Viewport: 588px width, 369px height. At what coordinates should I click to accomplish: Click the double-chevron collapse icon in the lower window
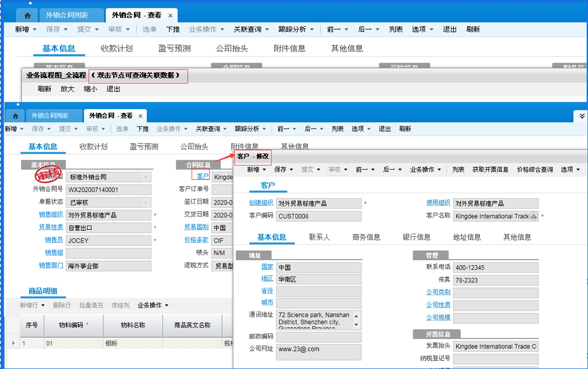coord(582,116)
